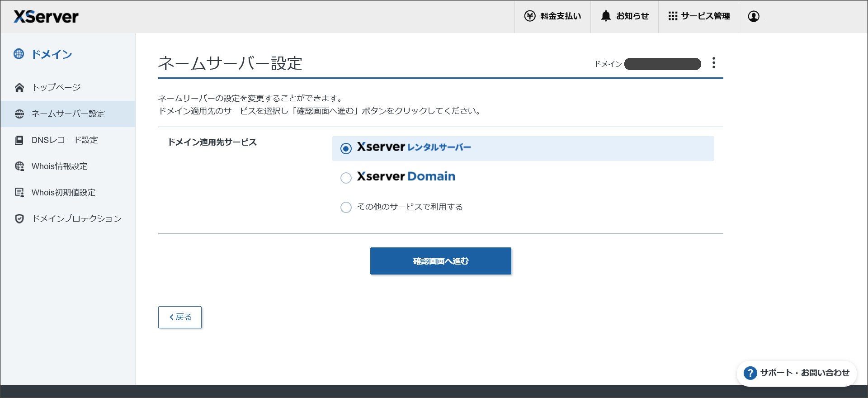This screenshot has height=398, width=868.
Task: Open DNSレコード設定 in the sidebar
Action: point(68,140)
